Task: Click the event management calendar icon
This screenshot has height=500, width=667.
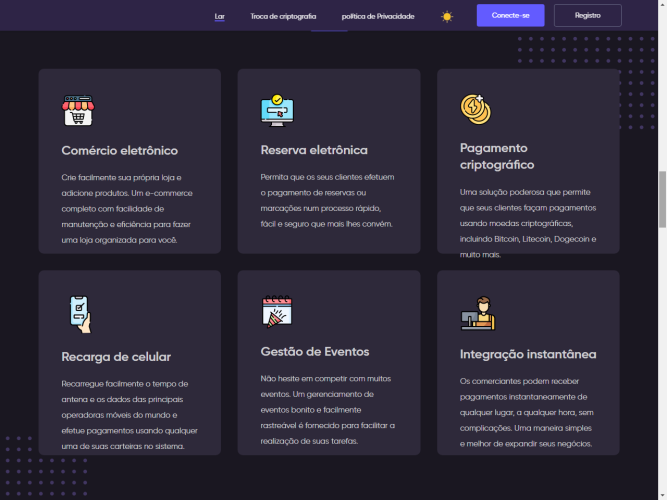Action: click(x=276, y=311)
